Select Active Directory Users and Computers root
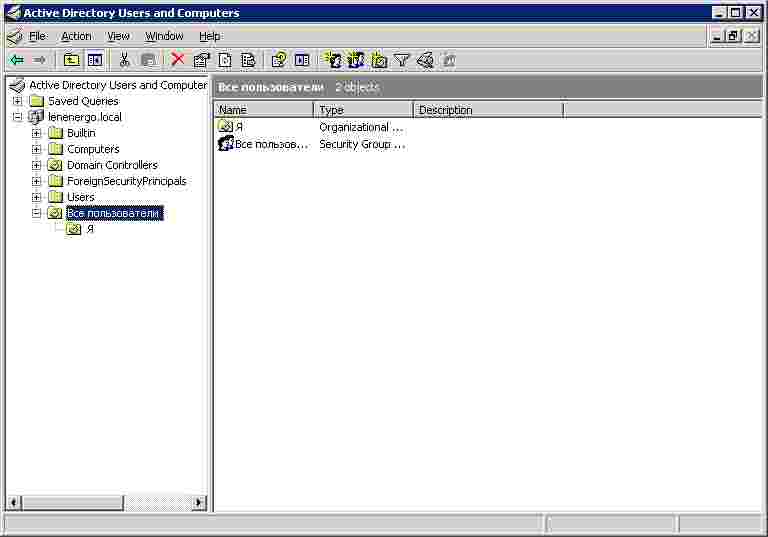 coord(118,85)
